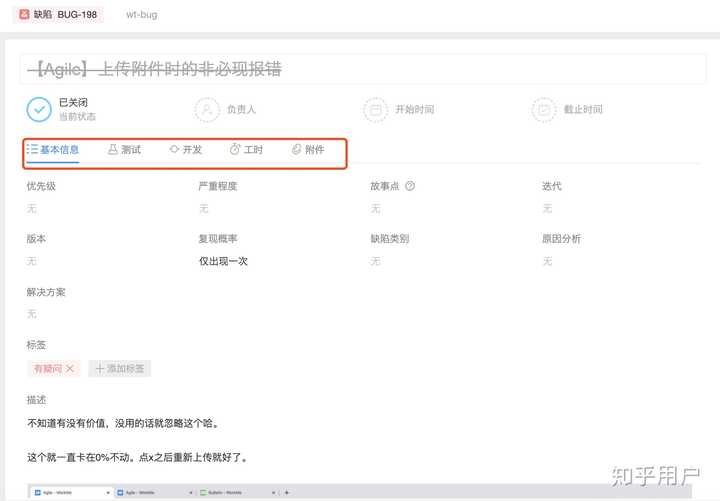This screenshot has width=720, height=501.
Task: Open the embedded screenshot in description
Action: click(x=360, y=492)
